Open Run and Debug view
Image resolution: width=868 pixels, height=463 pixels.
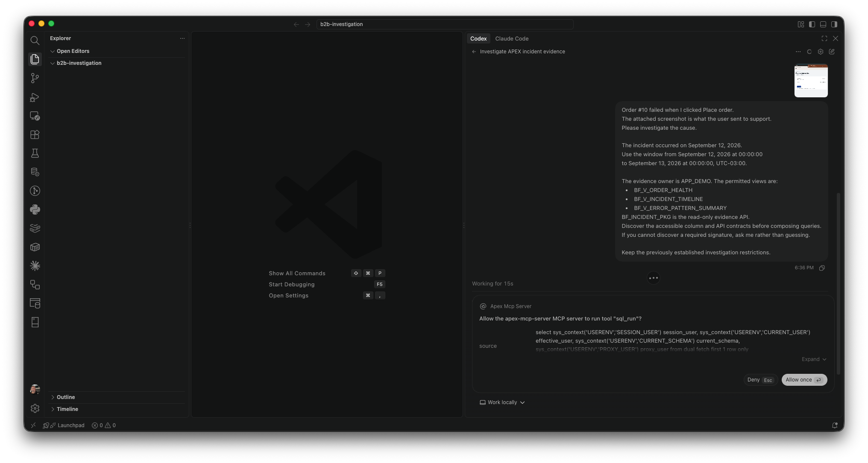point(35,97)
